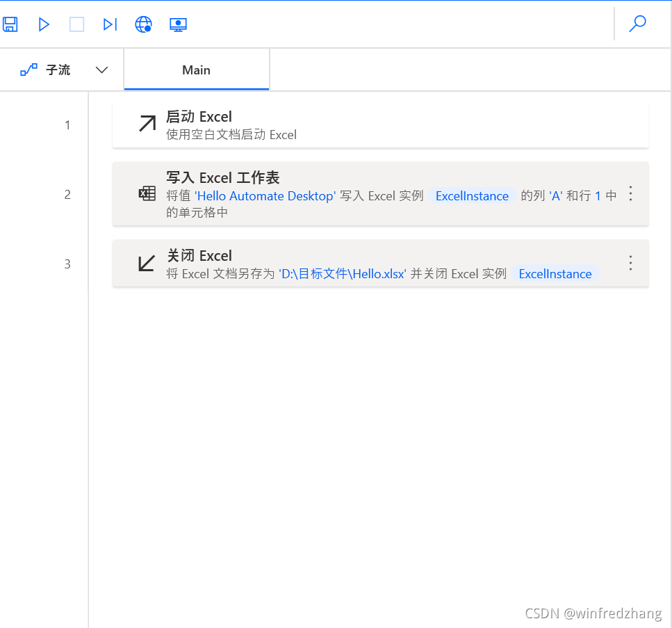
Task: Click the 'D:\目标文件\Hello.xlsx' path
Action: click(x=342, y=274)
